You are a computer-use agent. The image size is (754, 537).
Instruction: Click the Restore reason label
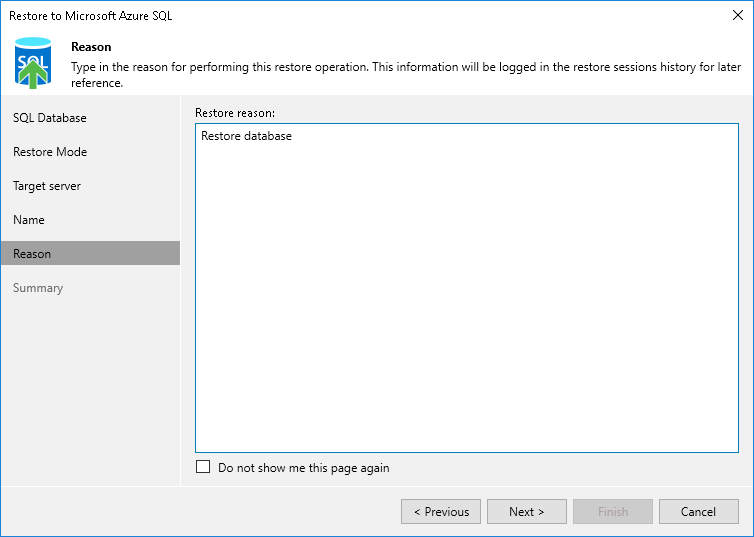[x=235, y=113]
